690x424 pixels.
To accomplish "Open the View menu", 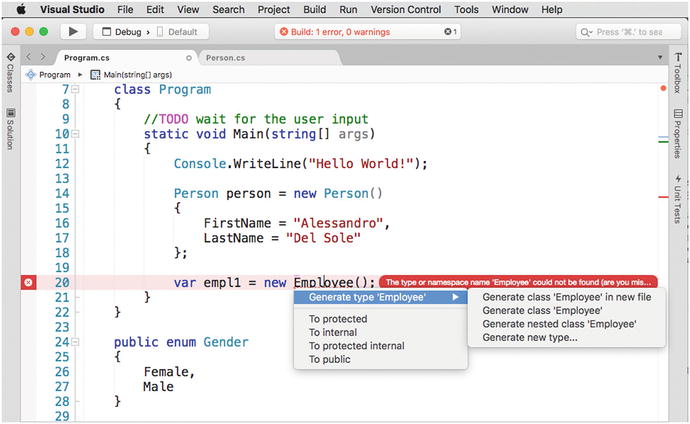I will [x=188, y=9].
